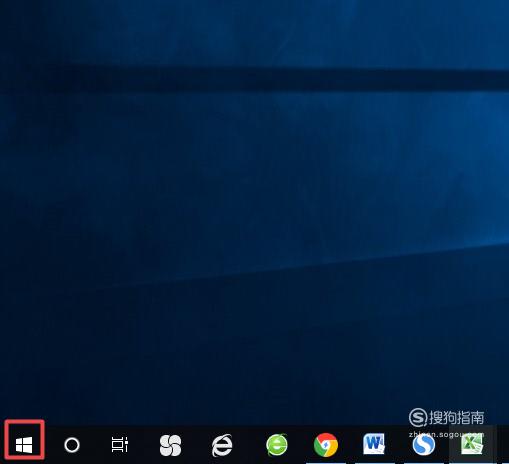Open Microsoft Excel from the taskbar

coord(472,444)
